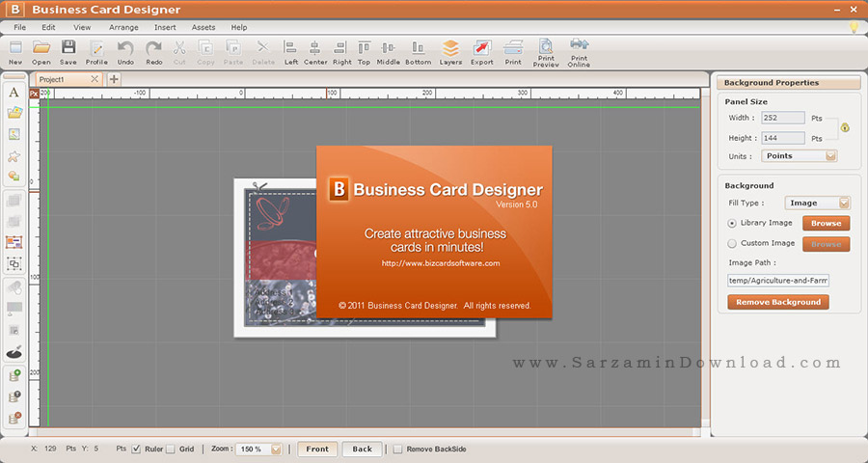Click Browse next to Custom Image
The image size is (868, 463).
tap(826, 244)
